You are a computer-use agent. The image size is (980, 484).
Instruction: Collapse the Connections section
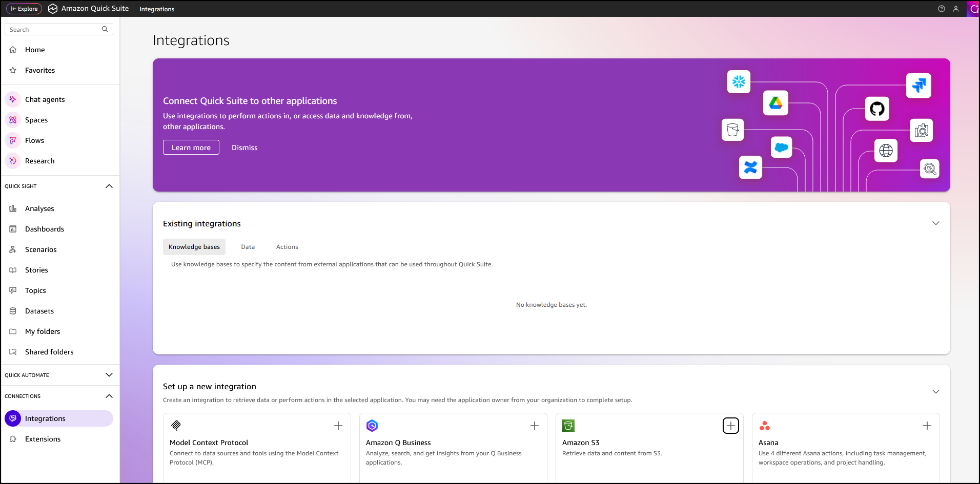pyautogui.click(x=109, y=396)
